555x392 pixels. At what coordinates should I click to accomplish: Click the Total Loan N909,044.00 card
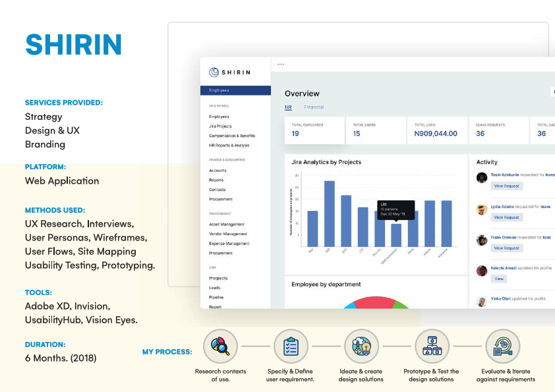(437, 130)
